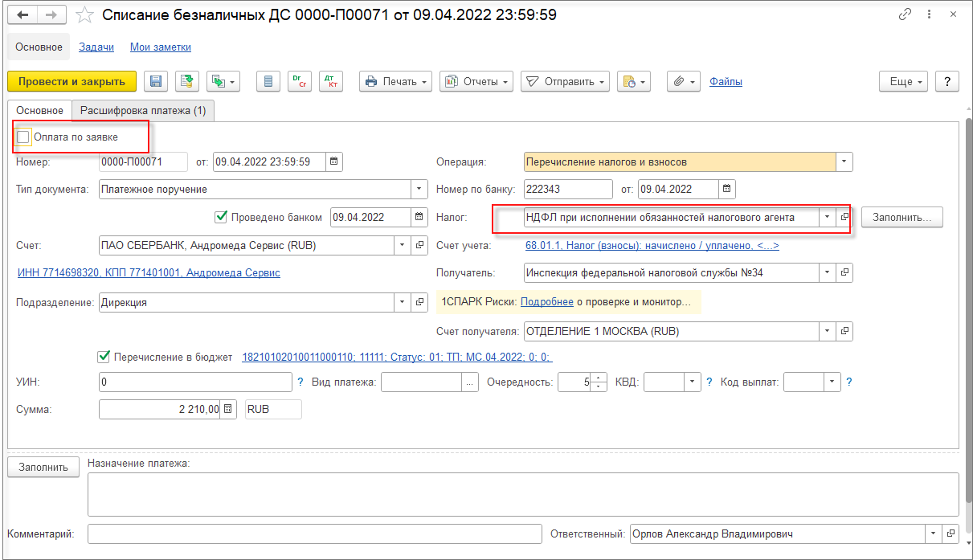Increase Очередность with the spinner up arrow

pos(599,378)
